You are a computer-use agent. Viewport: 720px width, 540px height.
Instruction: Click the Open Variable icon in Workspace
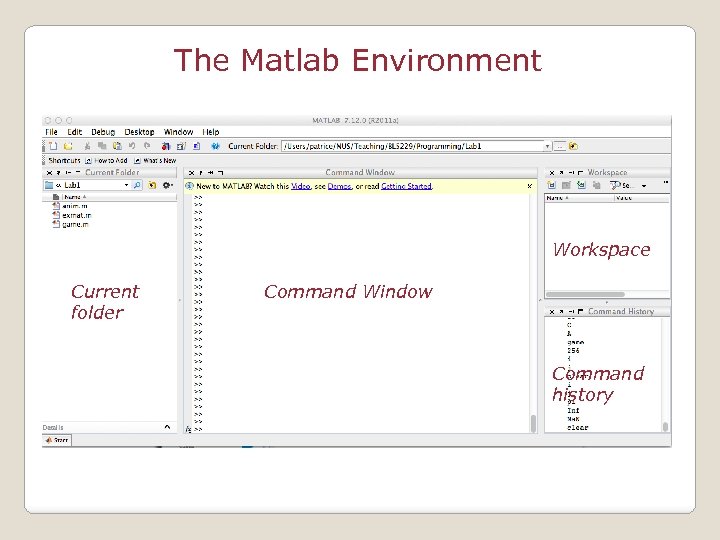tap(566, 185)
